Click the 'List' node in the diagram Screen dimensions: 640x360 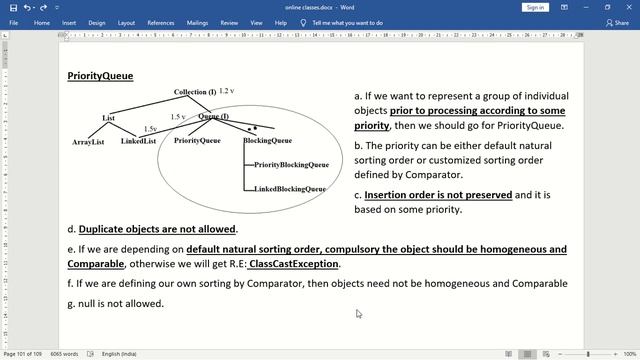pos(108,118)
